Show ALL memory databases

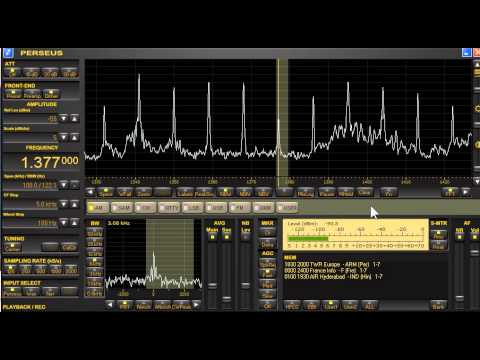click(369, 306)
